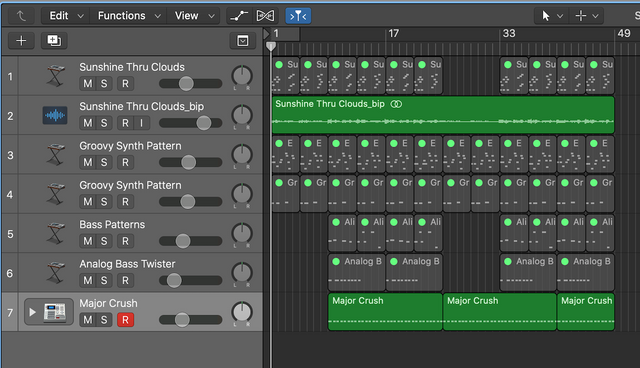The image size is (640, 368).
Task: Toggle the Catch Playhead button
Action: point(298,16)
